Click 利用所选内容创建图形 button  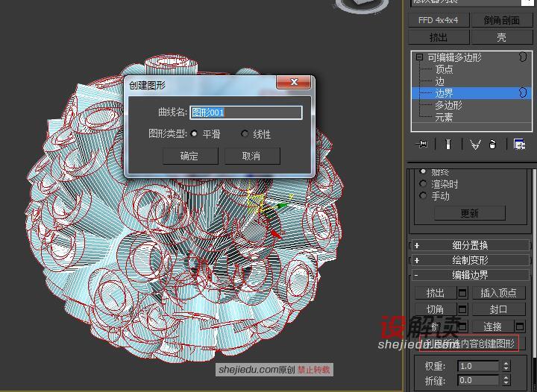click(x=469, y=344)
